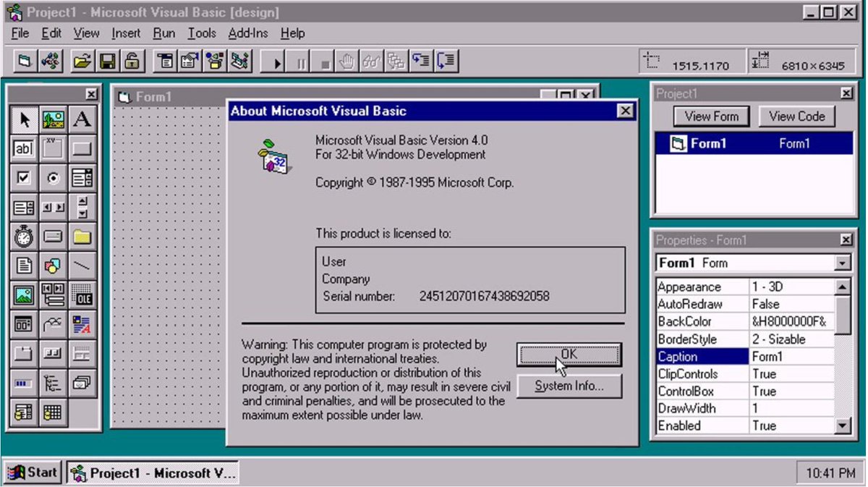Select the CheckBox control from the toolbox

24,177
